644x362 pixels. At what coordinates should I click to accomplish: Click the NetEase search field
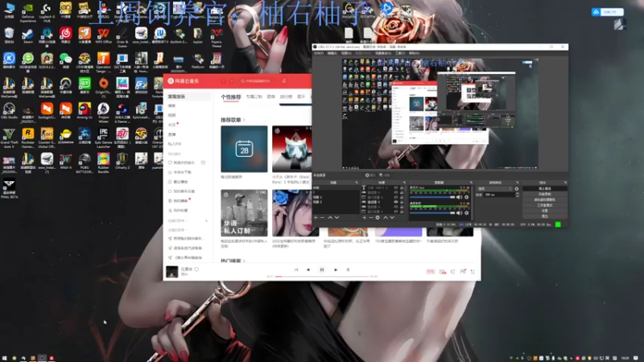[x=258, y=81]
